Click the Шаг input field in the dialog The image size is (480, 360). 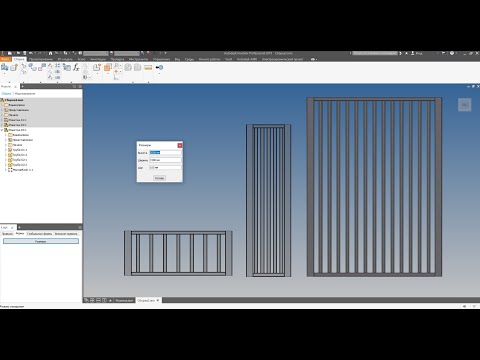tap(165, 168)
